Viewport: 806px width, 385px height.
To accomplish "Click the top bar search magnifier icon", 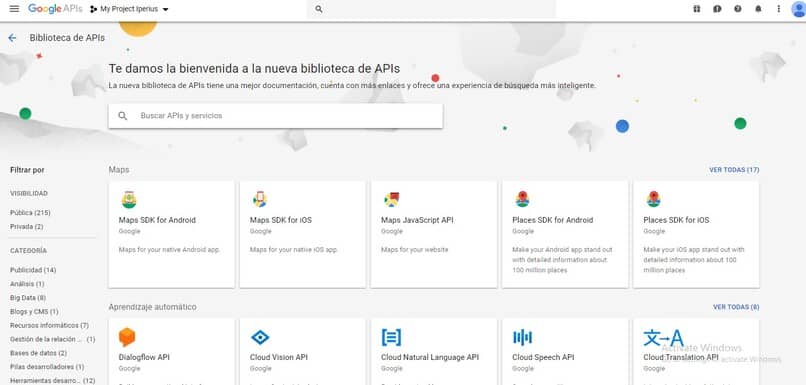I will [319, 9].
